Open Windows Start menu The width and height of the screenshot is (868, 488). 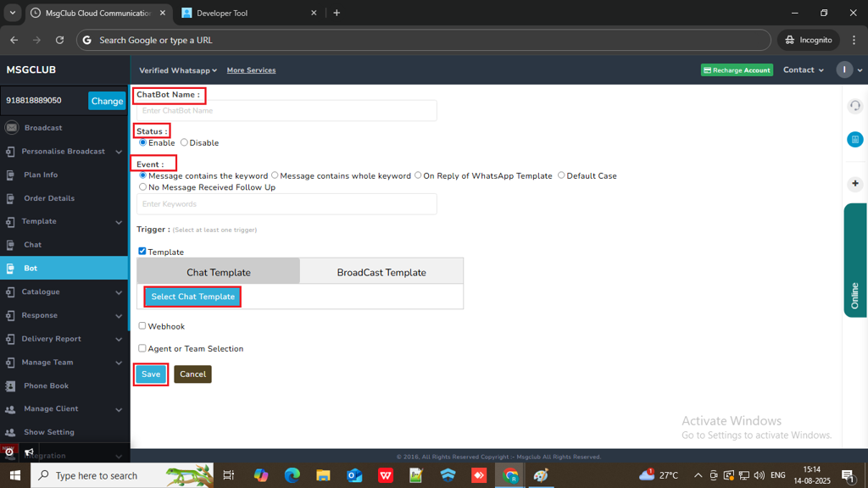pos(15,475)
